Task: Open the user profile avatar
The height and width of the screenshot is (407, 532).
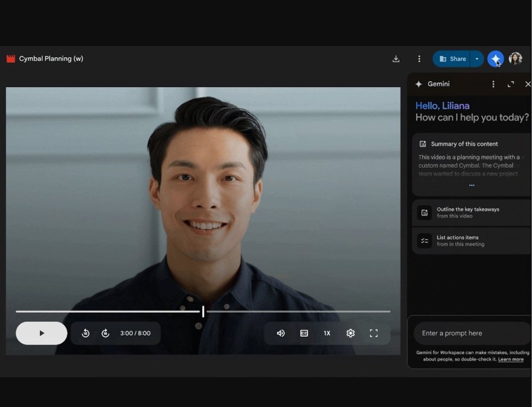Action: click(x=515, y=58)
